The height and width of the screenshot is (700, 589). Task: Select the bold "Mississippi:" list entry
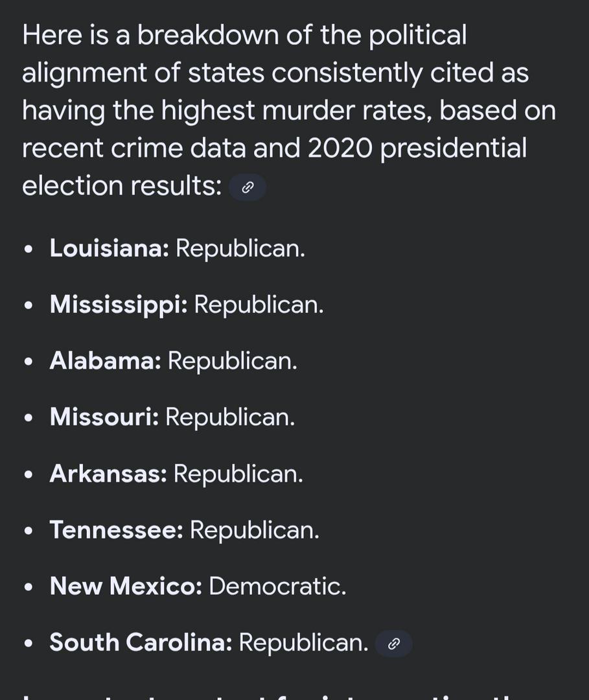(x=119, y=305)
